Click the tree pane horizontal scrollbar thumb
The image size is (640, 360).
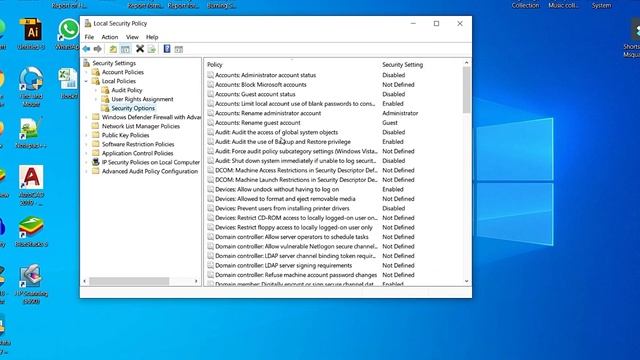point(129,281)
